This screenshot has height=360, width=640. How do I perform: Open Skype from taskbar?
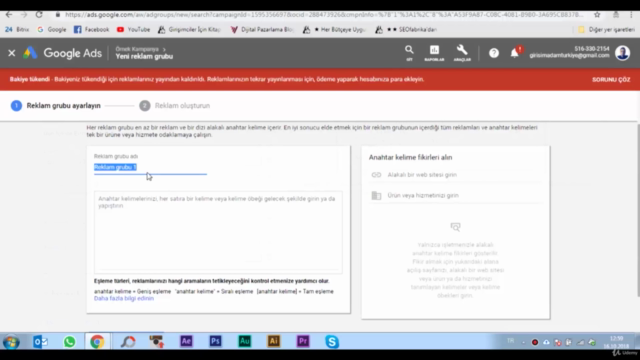pos(332,342)
